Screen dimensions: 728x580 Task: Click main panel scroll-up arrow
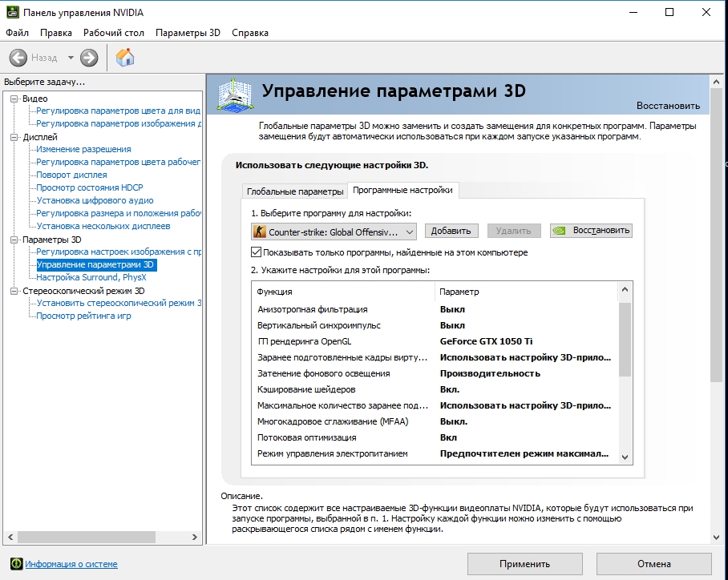(x=716, y=83)
